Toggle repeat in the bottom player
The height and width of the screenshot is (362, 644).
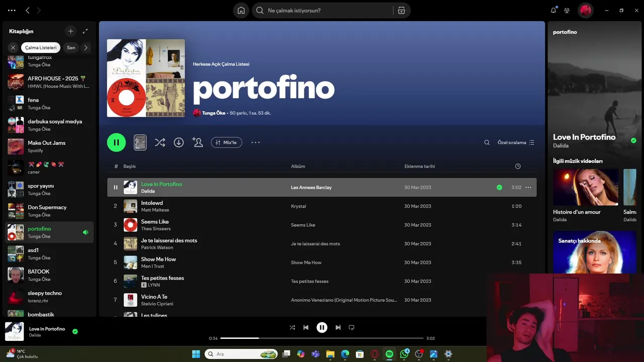[x=352, y=327]
